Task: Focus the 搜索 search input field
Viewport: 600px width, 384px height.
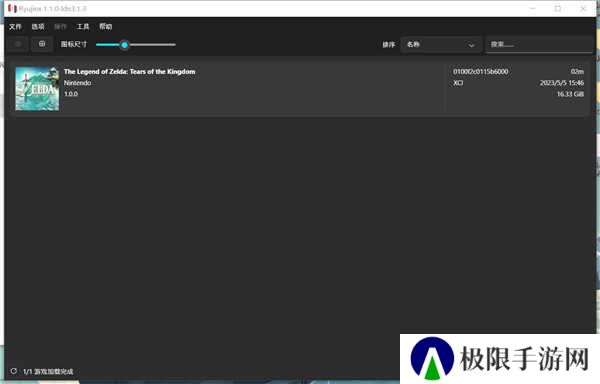Action: 539,45
